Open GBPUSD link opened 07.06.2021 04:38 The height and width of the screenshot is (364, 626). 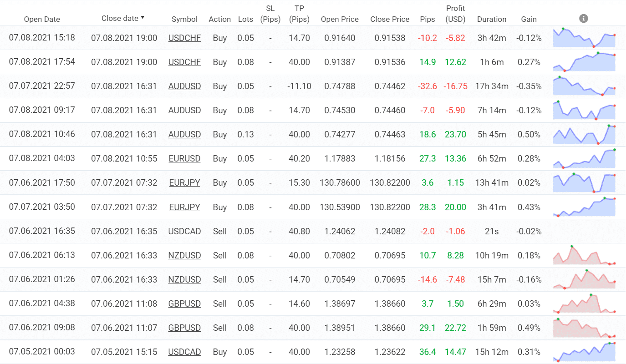point(184,303)
